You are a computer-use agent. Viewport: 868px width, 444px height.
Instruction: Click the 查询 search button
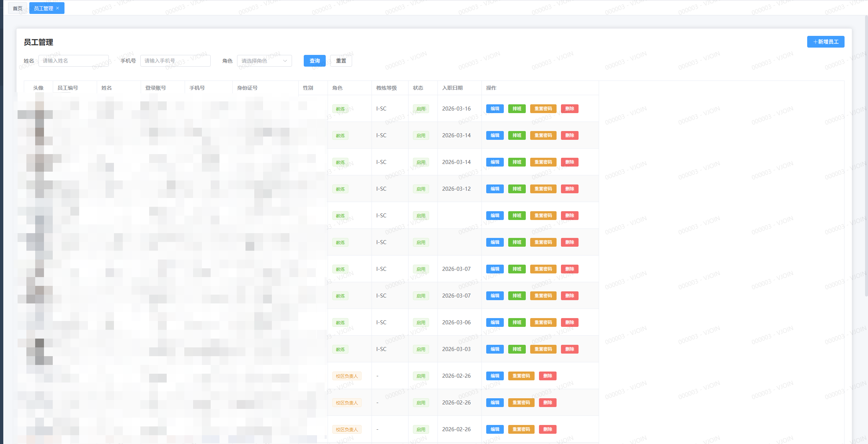pos(315,61)
